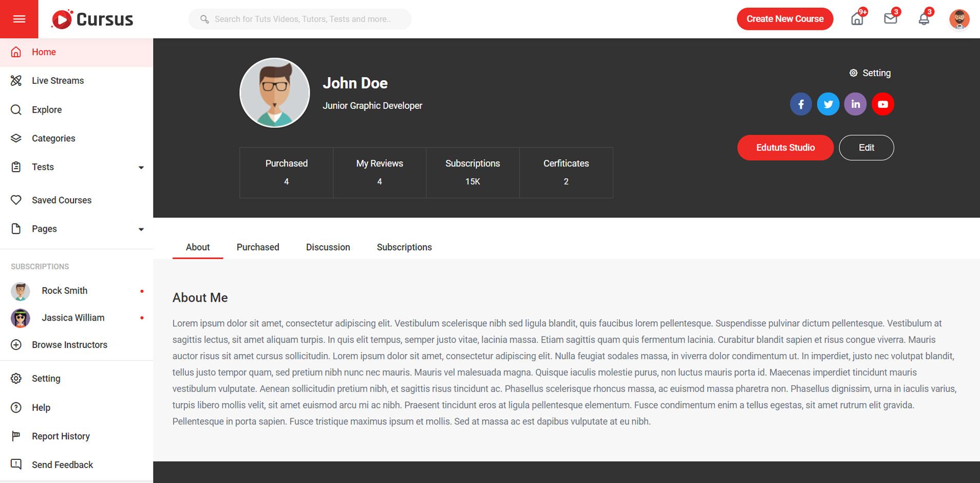Go to Live Streams in sidebar
This screenshot has width=980, height=483.
(x=58, y=81)
